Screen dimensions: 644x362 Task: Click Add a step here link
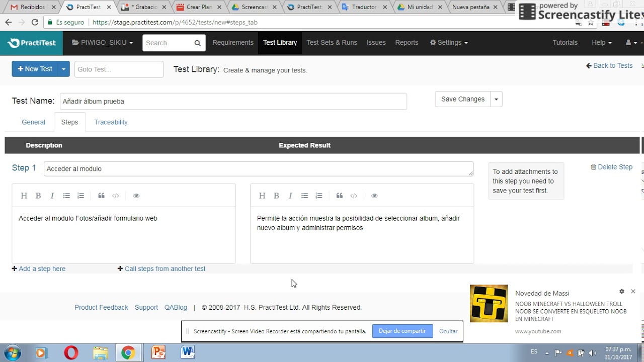(39, 268)
